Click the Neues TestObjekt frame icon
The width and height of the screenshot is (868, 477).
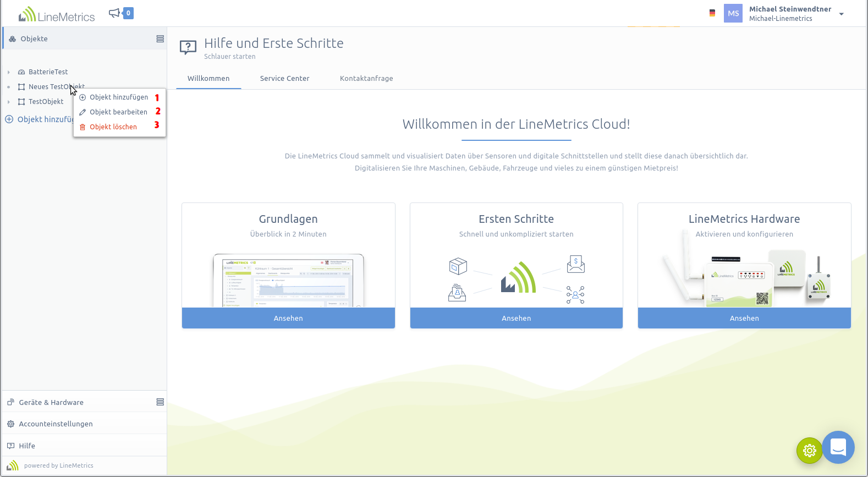(x=21, y=87)
